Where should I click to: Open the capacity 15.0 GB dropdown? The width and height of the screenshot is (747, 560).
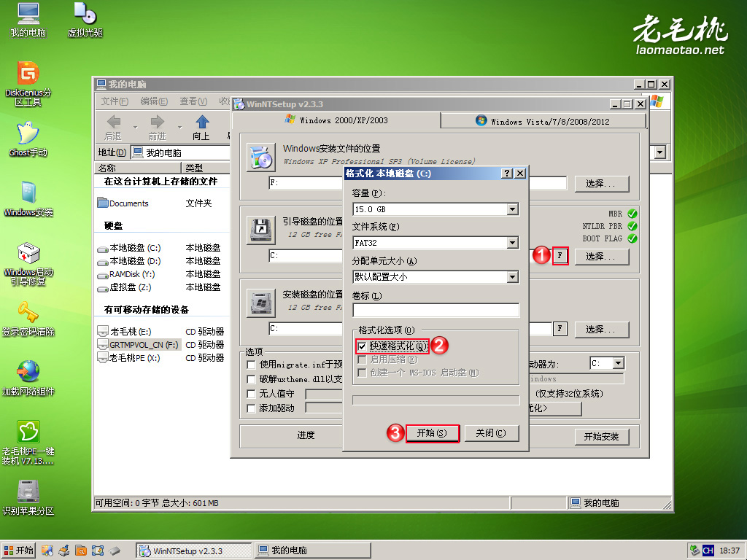(x=513, y=209)
